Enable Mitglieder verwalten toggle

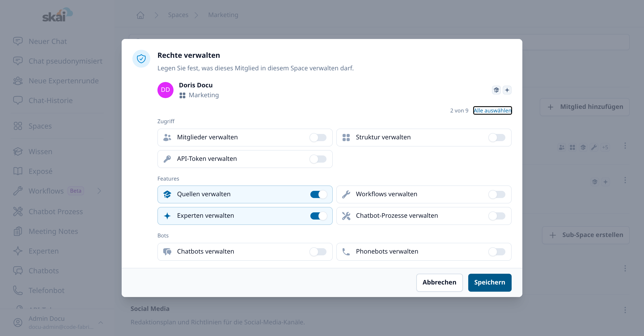(318, 138)
